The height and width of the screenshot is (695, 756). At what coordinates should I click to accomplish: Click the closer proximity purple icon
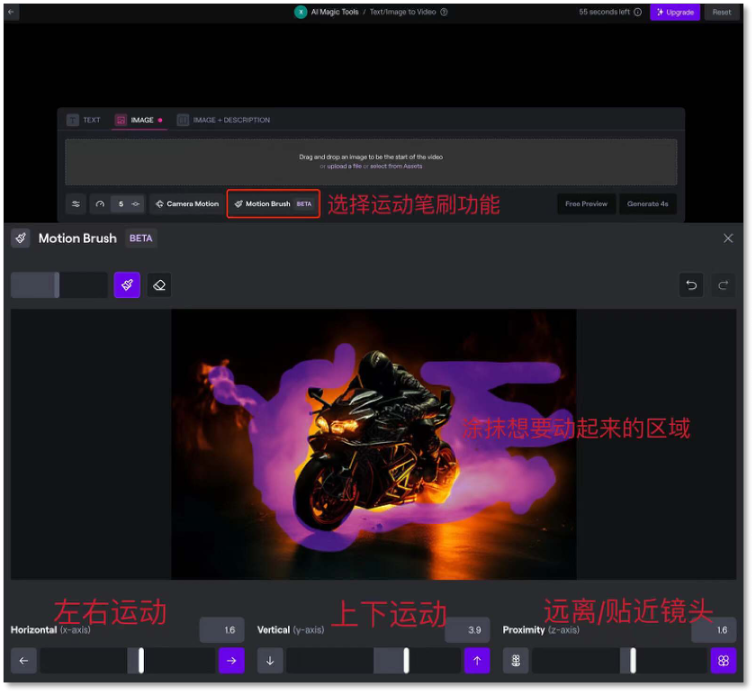(723, 661)
